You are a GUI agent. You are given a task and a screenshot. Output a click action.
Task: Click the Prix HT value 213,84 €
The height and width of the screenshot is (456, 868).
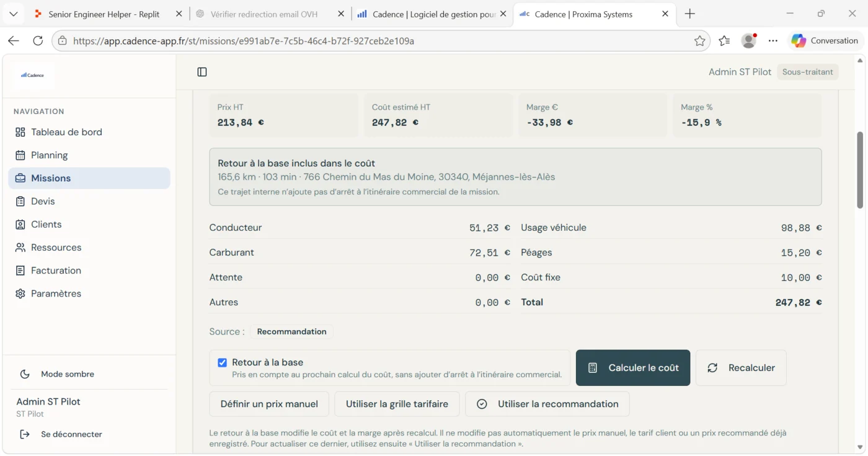pos(241,123)
